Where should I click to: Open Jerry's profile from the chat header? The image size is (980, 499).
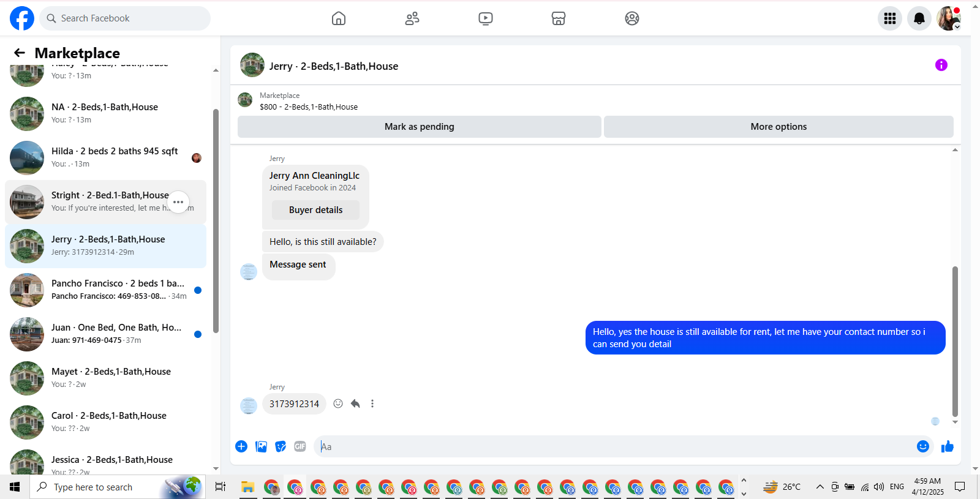point(252,65)
